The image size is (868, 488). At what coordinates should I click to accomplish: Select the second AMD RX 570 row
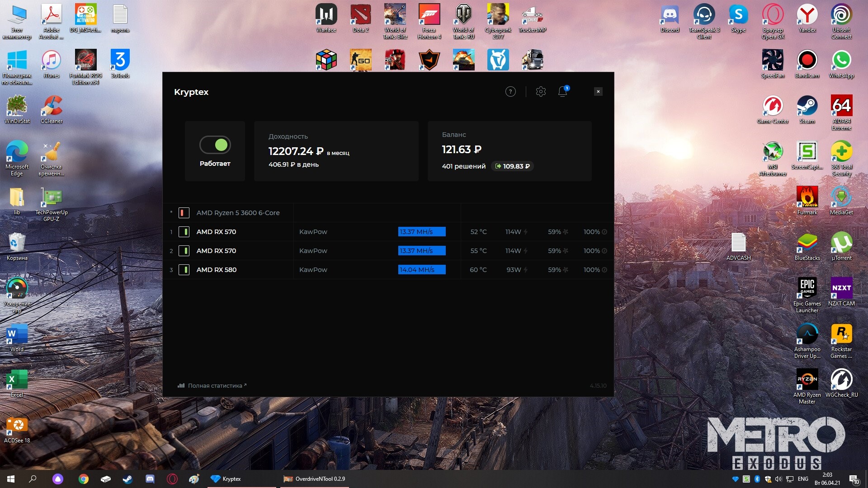(x=216, y=251)
